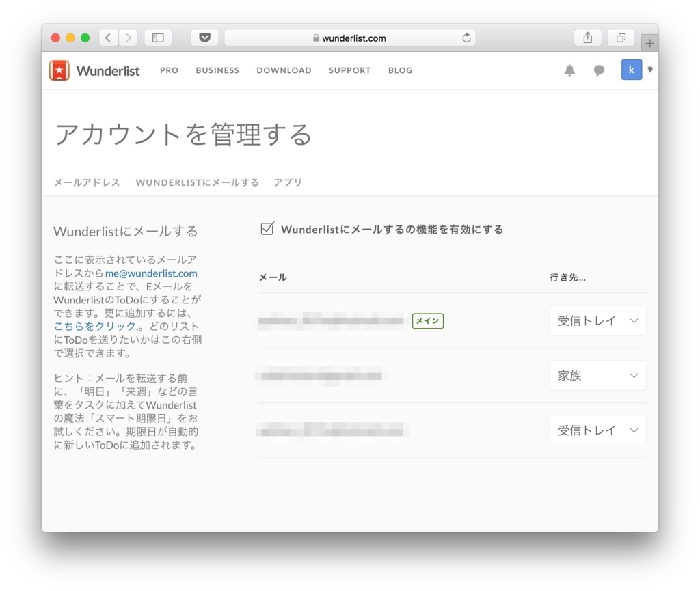Viewport: 700px width, 591px height.
Task: Click the blue 'k' user avatar
Action: (631, 70)
